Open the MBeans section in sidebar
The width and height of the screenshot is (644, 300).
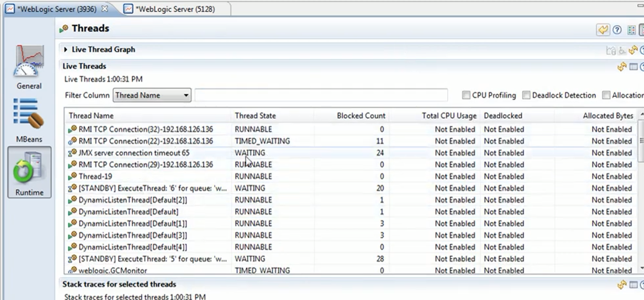(29, 120)
